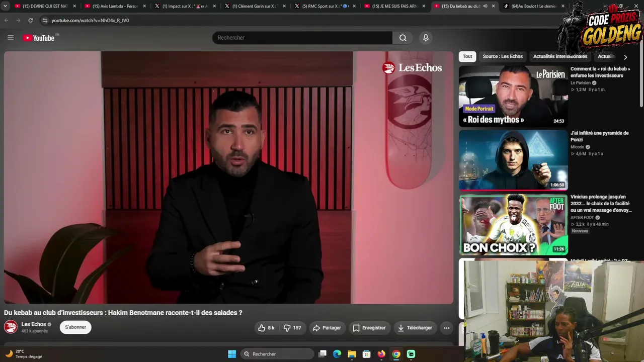Launch Firefox from the taskbar

click(x=381, y=354)
